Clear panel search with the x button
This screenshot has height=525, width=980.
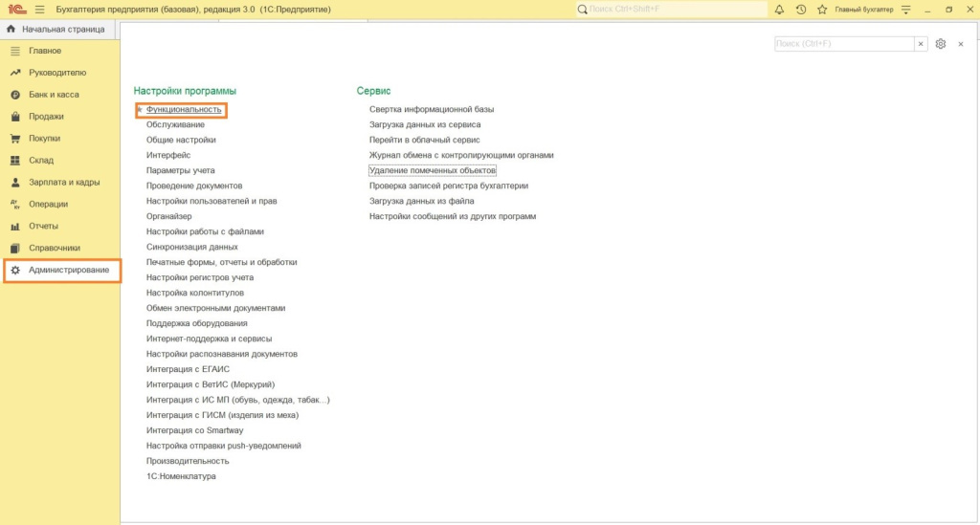tap(921, 44)
